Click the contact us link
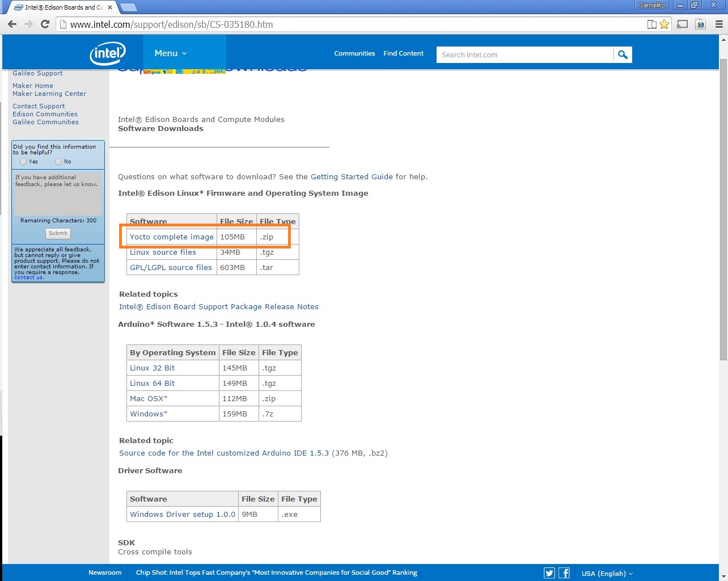 tap(29, 277)
